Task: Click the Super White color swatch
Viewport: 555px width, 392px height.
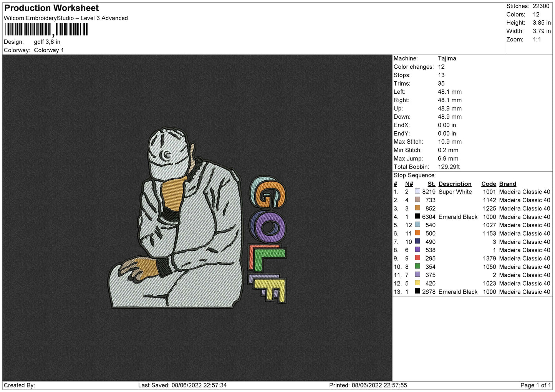Action: click(x=417, y=191)
